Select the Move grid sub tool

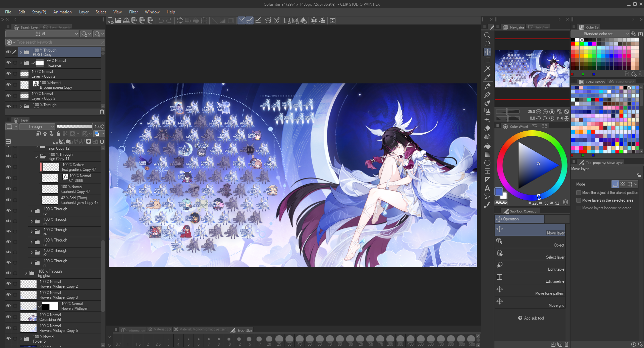pyautogui.click(x=530, y=302)
